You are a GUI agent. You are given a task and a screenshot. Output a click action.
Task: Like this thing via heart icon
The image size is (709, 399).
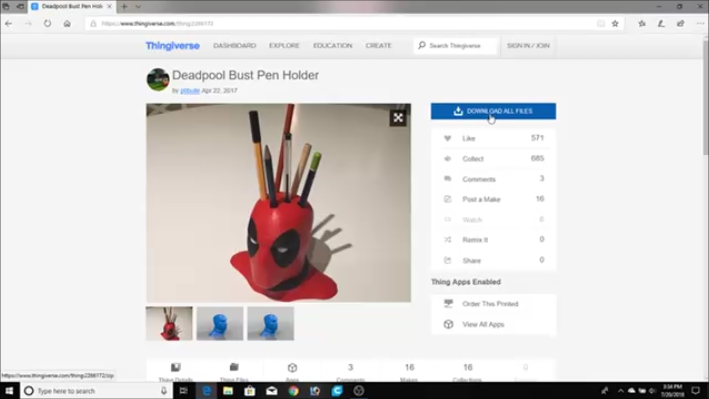(x=447, y=138)
